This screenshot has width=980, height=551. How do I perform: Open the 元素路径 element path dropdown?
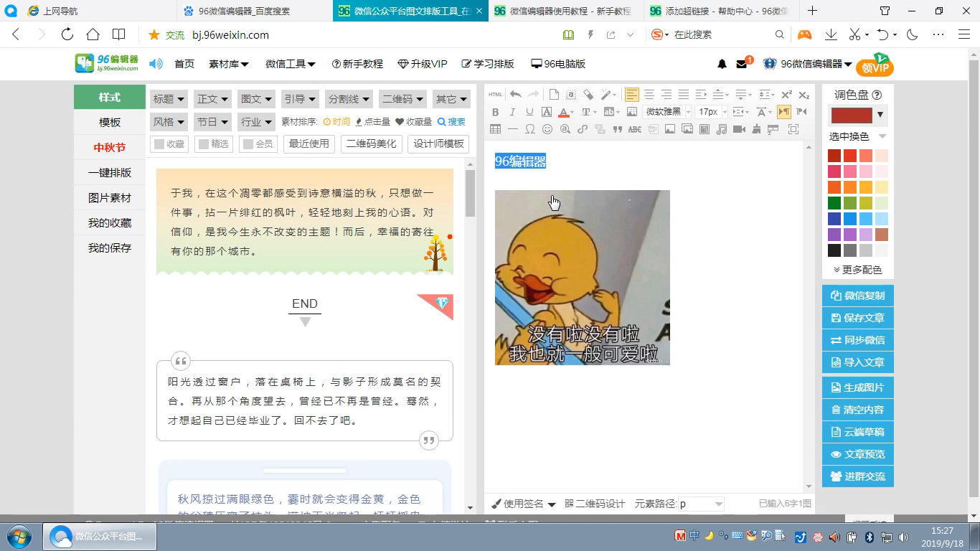coord(699,504)
